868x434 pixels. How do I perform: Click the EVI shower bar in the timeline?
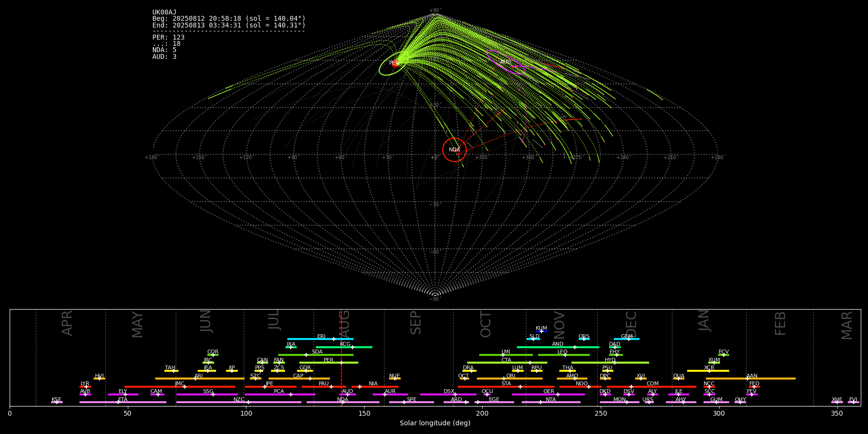pos(854,402)
